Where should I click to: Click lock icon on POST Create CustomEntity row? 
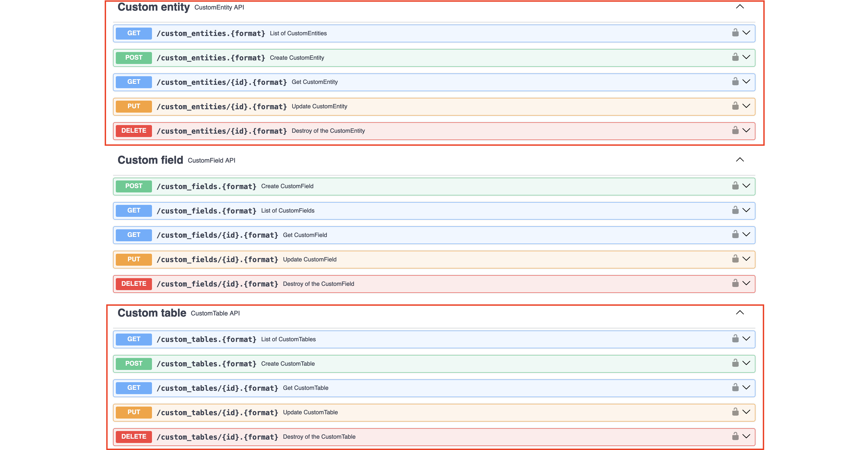coord(735,57)
